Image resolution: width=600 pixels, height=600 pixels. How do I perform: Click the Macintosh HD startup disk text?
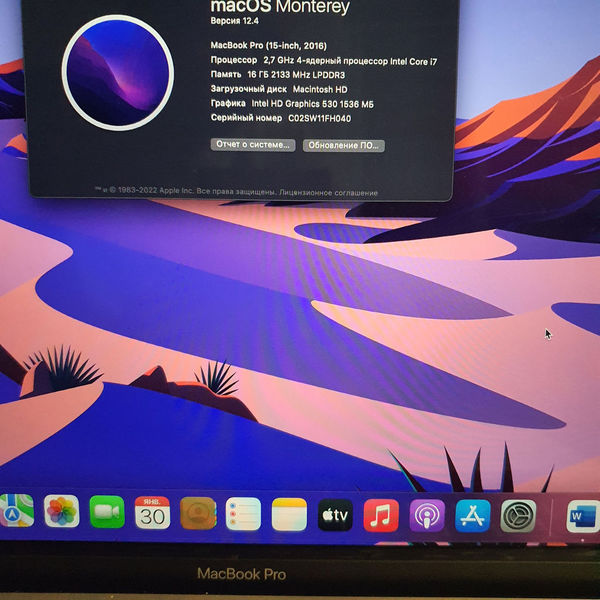320,89
